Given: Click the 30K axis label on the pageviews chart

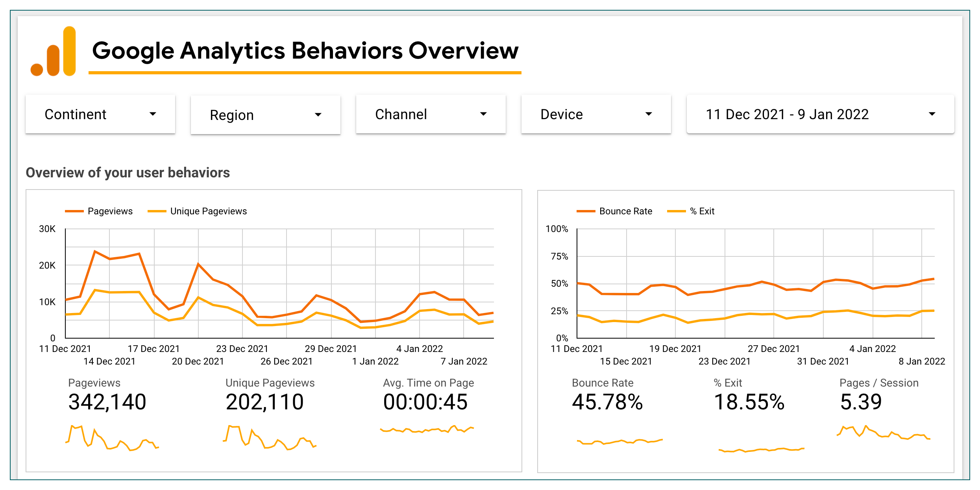Looking at the screenshot, I should pyautogui.click(x=47, y=229).
